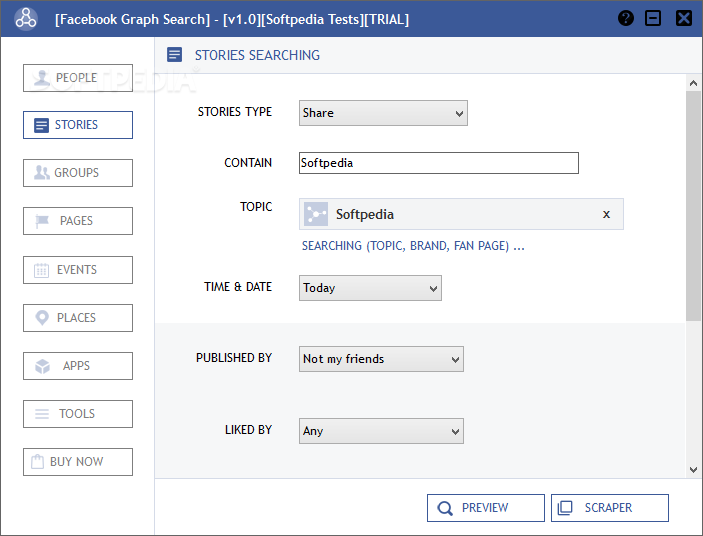Minimize the Facebook Graph Search window
The image size is (703, 536).
pos(653,18)
